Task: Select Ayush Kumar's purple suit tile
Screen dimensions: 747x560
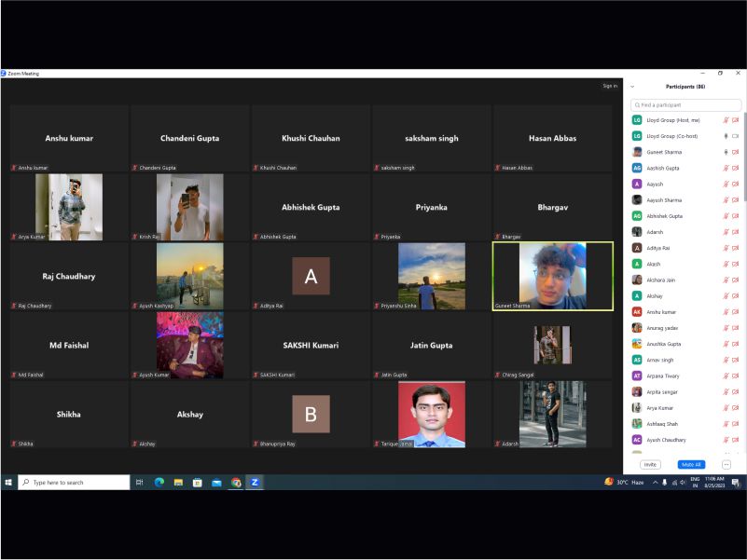Action: click(189, 346)
